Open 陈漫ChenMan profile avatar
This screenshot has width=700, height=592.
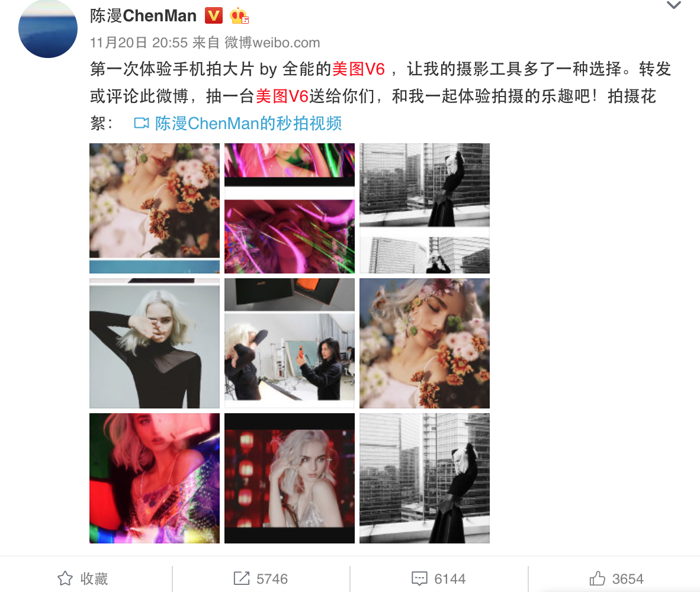tap(48, 28)
